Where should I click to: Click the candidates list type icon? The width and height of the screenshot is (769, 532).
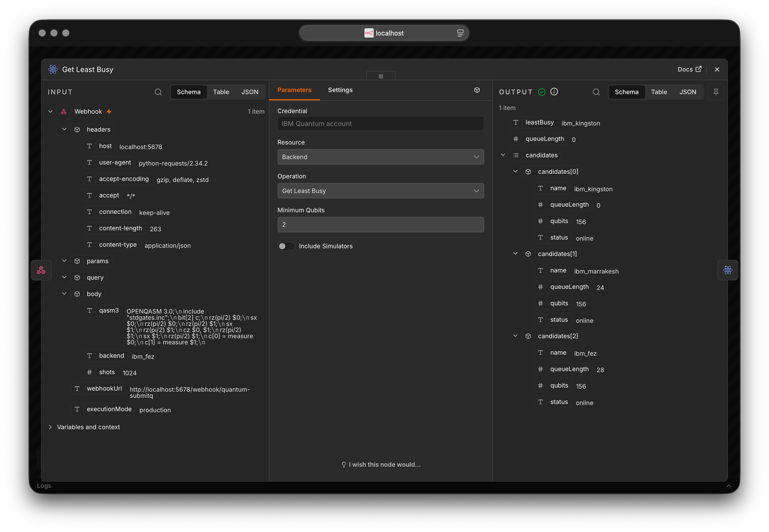click(516, 155)
